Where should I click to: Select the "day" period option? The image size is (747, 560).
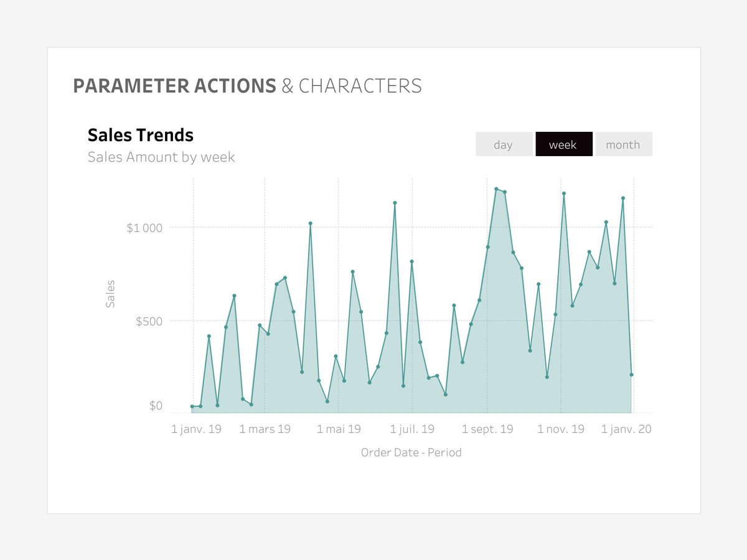pos(504,144)
